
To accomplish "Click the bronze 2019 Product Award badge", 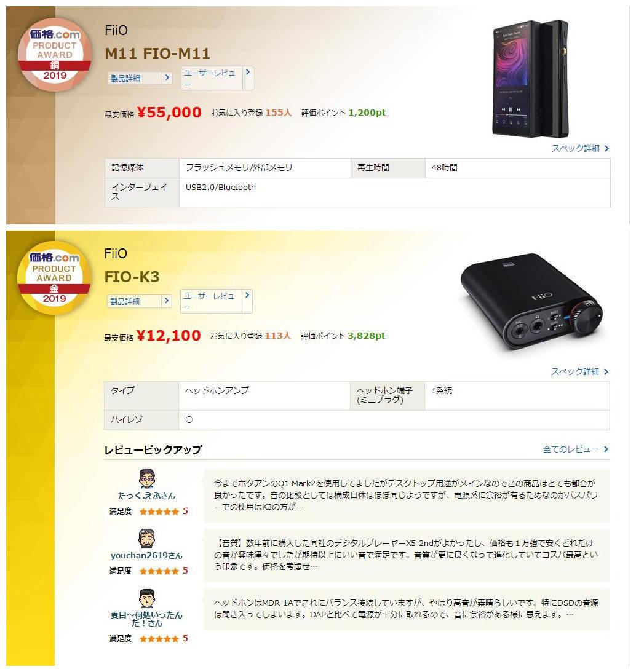I will pyautogui.click(x=55, y=55).
